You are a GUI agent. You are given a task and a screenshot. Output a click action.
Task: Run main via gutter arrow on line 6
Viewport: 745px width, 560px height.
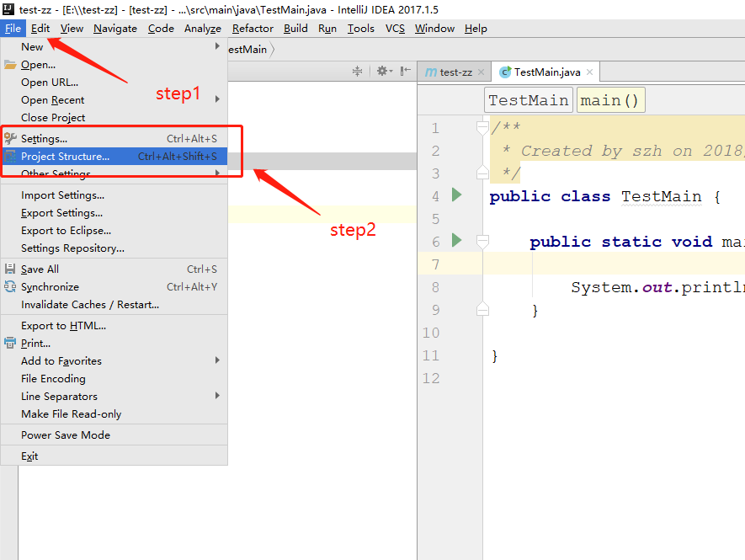pos(456,240)
